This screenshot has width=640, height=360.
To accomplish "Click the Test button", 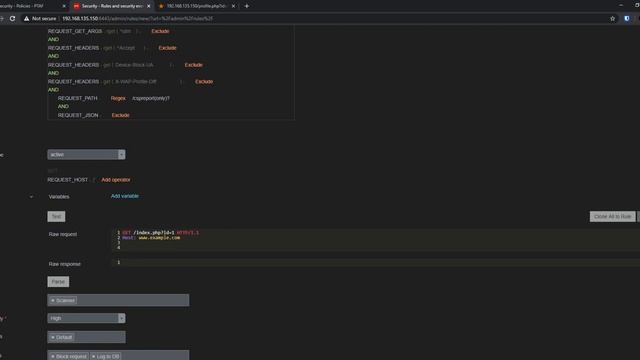I will [56, 216].
